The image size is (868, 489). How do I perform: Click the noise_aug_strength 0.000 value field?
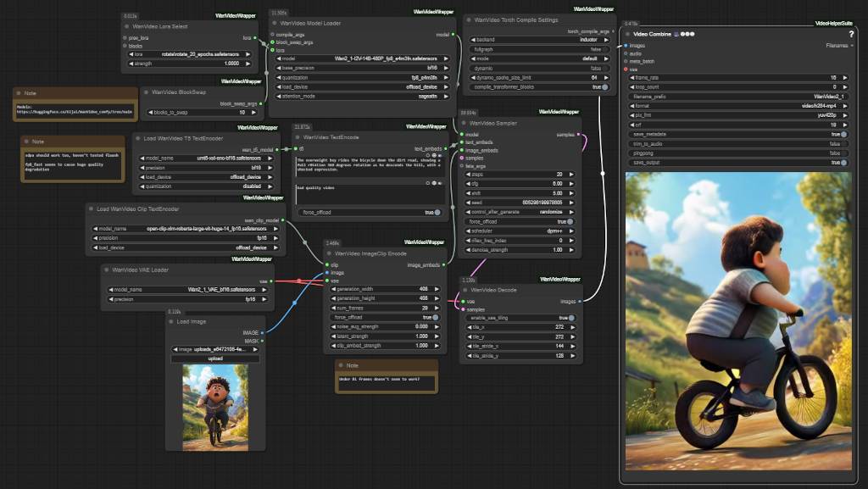point(385,327)
